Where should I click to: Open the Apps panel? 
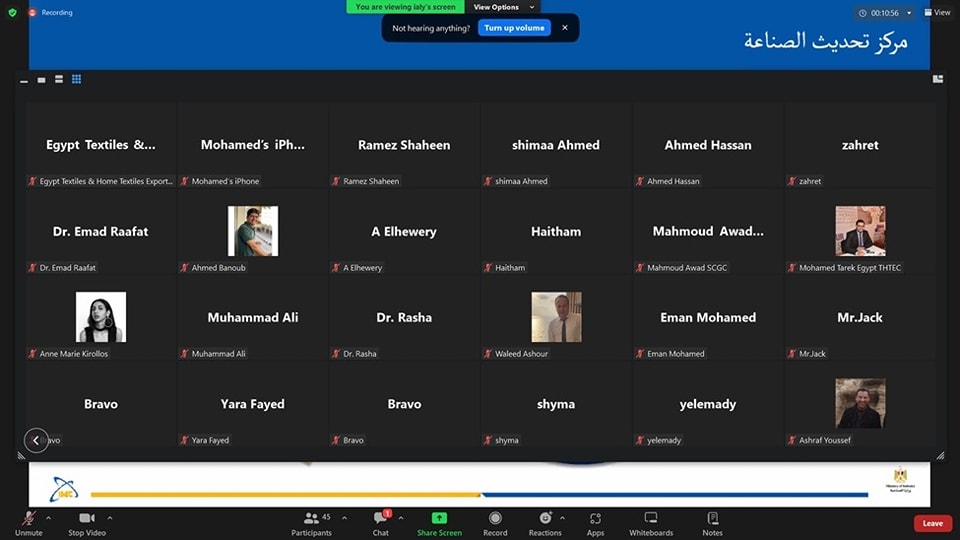[595, 521]
